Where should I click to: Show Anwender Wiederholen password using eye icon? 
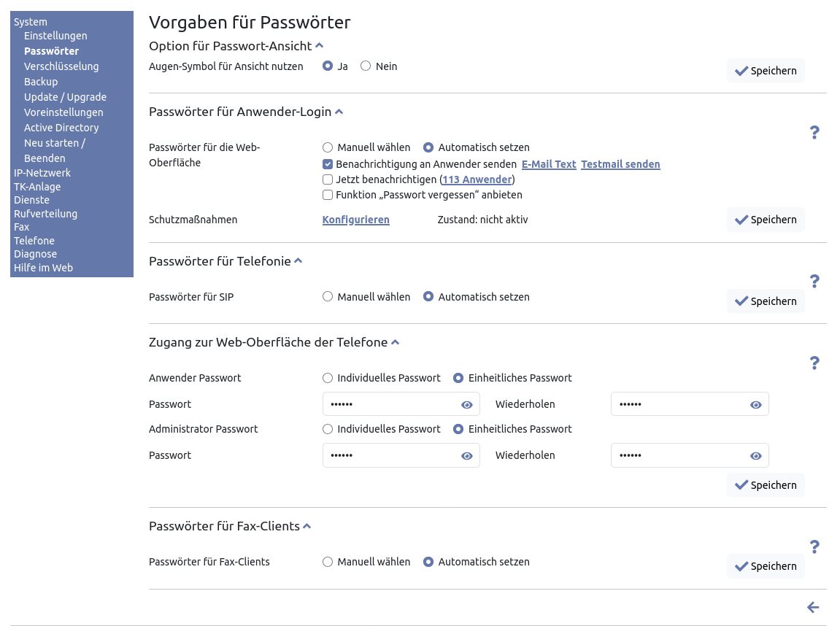756,405
